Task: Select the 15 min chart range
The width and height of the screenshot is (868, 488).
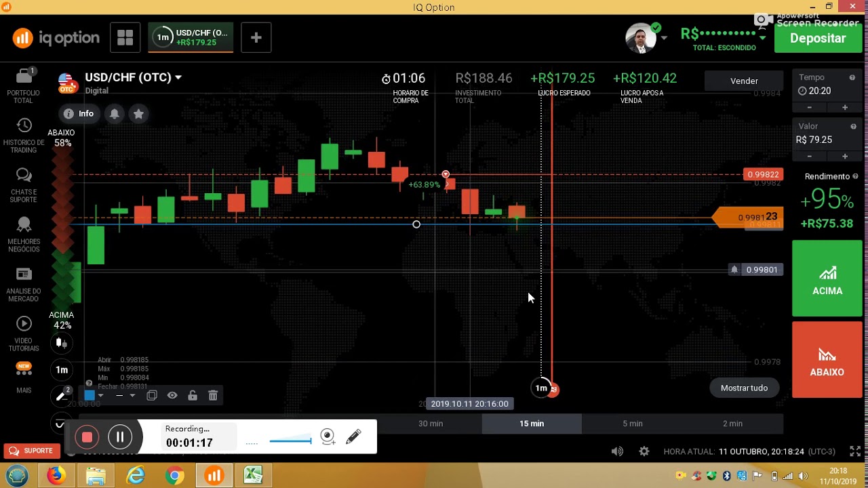Action: tap(532, 424)
